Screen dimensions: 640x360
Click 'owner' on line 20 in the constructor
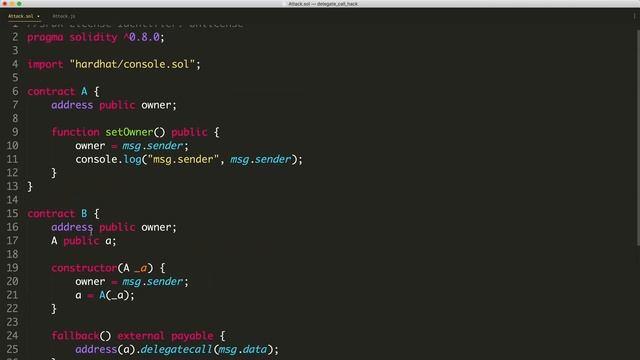point(90,282)
